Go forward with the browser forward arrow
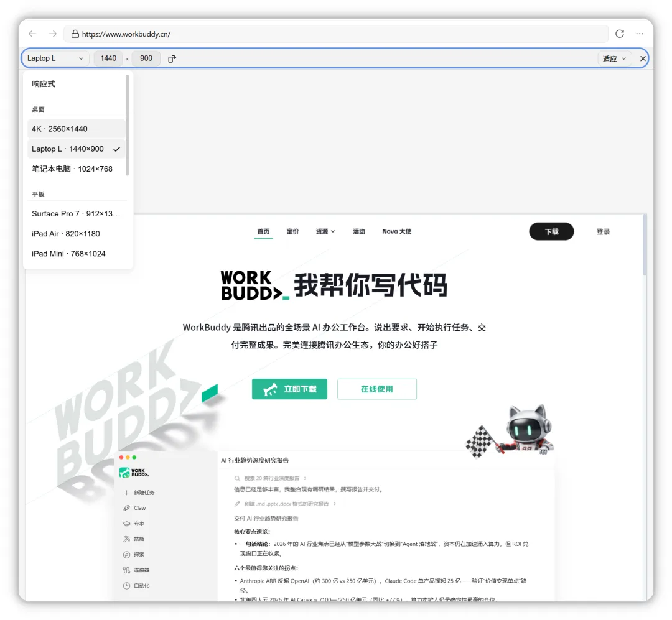Screen dimensions: 672x620 (53, 34)
